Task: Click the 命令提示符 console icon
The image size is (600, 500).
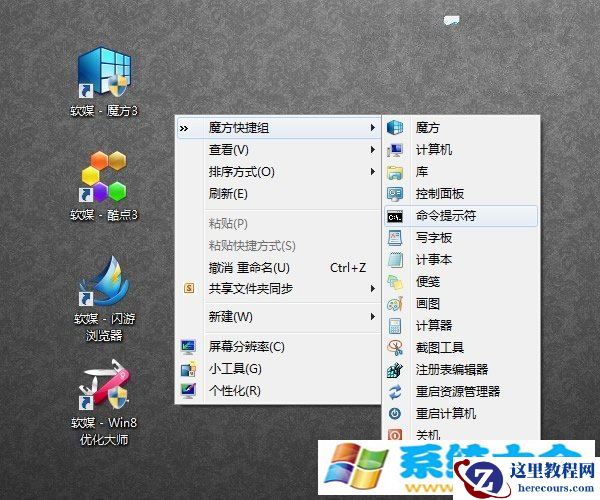Action: 395,217
